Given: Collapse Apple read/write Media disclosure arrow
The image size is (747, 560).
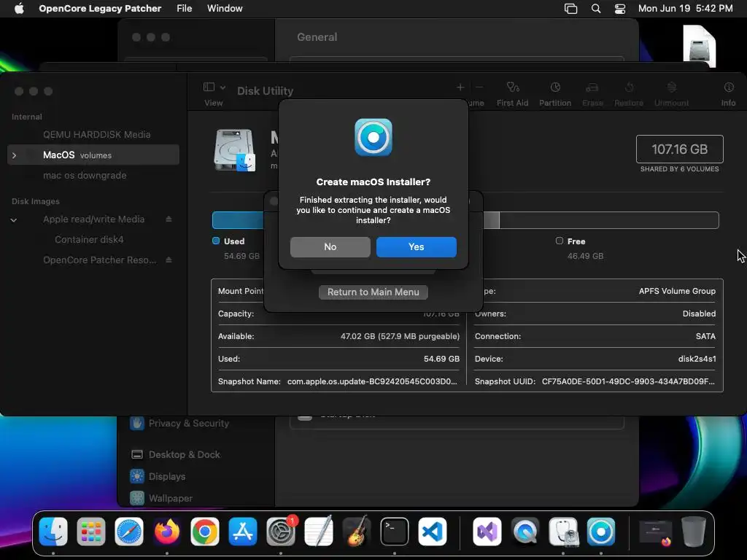Looking at the screenshot, I should click(x=14, y=219).
